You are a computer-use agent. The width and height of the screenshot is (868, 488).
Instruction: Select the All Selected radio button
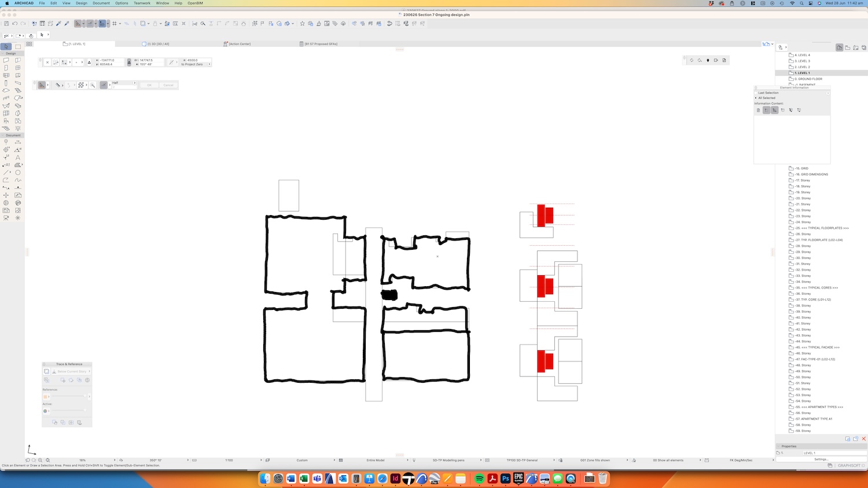pyautogui.click(x=756, y=98)
